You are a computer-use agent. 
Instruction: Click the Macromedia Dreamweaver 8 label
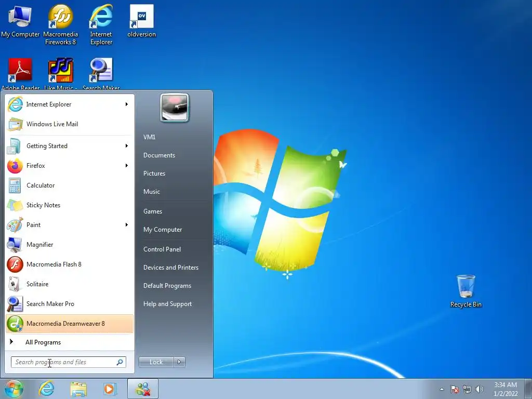point(65,324)
